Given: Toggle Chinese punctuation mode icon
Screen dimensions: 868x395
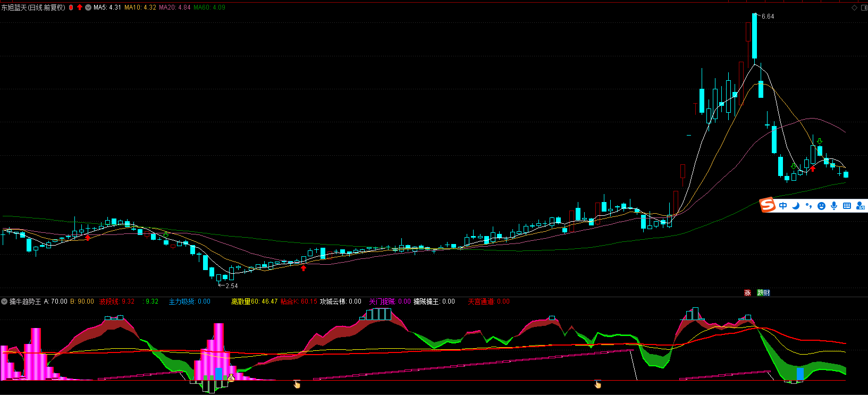Looking at the screenshot, I should click(808, 206).
